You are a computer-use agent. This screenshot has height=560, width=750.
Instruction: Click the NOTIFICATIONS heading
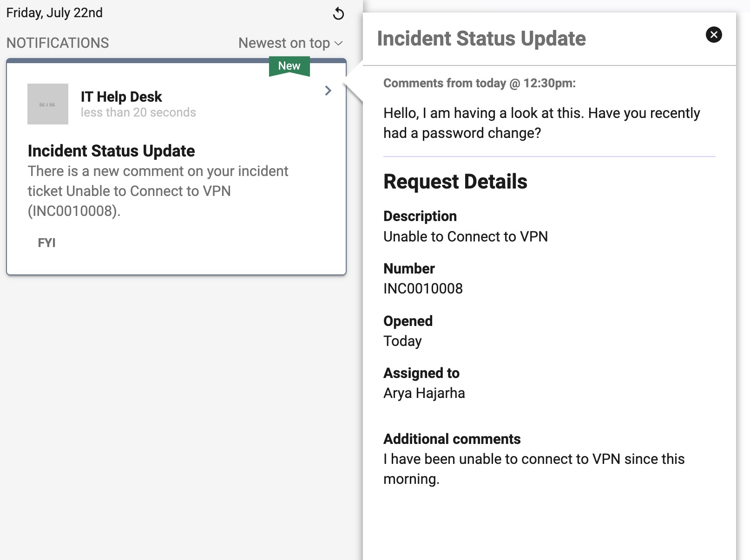[58, 43]
